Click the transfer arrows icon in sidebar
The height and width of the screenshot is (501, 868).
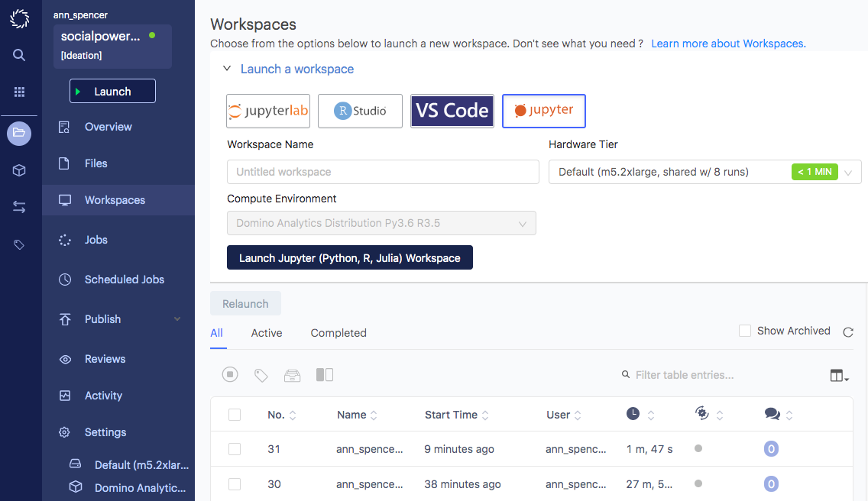pyautogui.click(x=19, y=207)
